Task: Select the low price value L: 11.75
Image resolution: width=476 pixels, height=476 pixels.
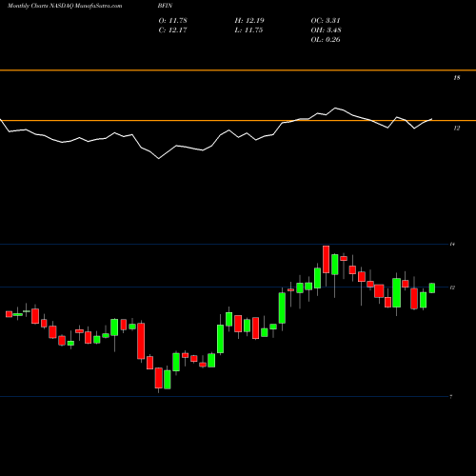Action: tap(248, 30)
